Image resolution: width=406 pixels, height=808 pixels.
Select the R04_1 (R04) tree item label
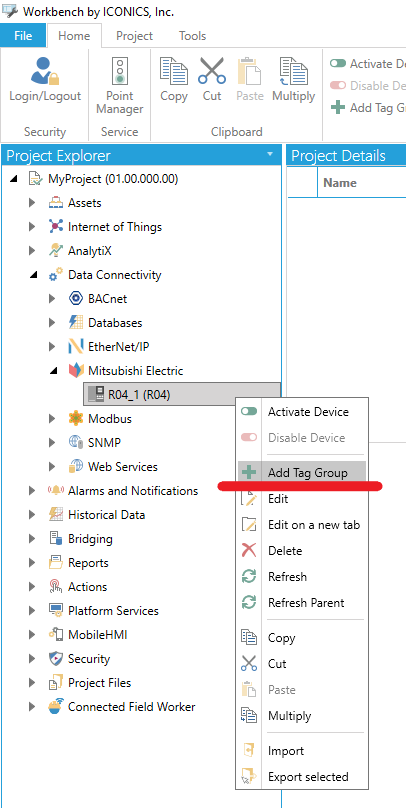click(x=139, y=395)
